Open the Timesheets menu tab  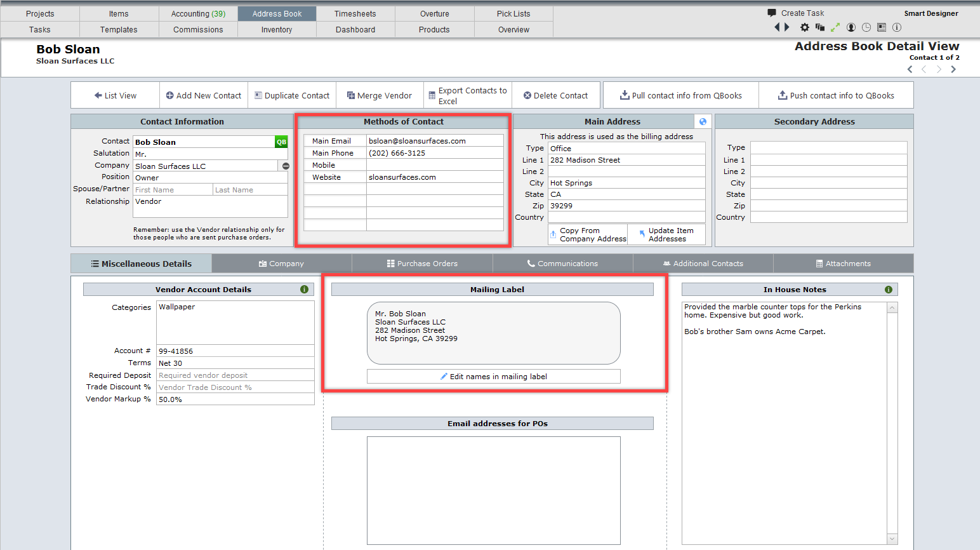[x=355, y=13]
